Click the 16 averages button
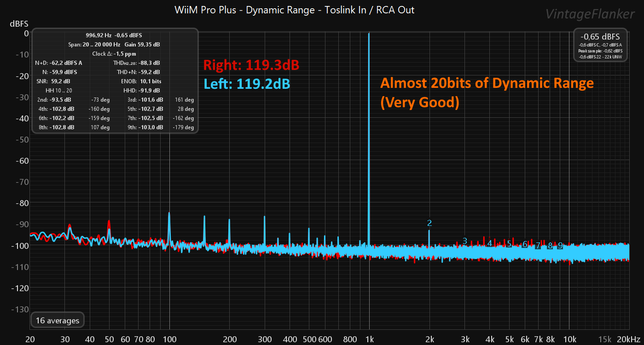Viewport: 644px width, 345px height. click(58, 321)
